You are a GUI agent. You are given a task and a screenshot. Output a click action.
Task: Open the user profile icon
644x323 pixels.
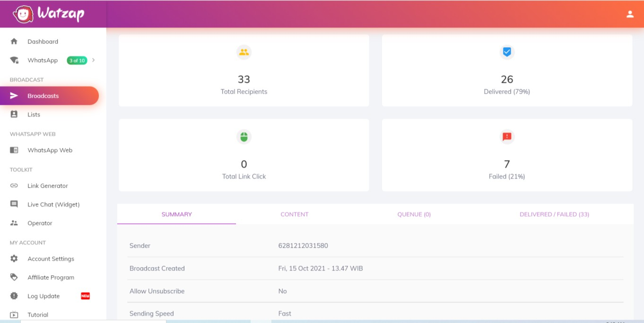click(630, 14)
